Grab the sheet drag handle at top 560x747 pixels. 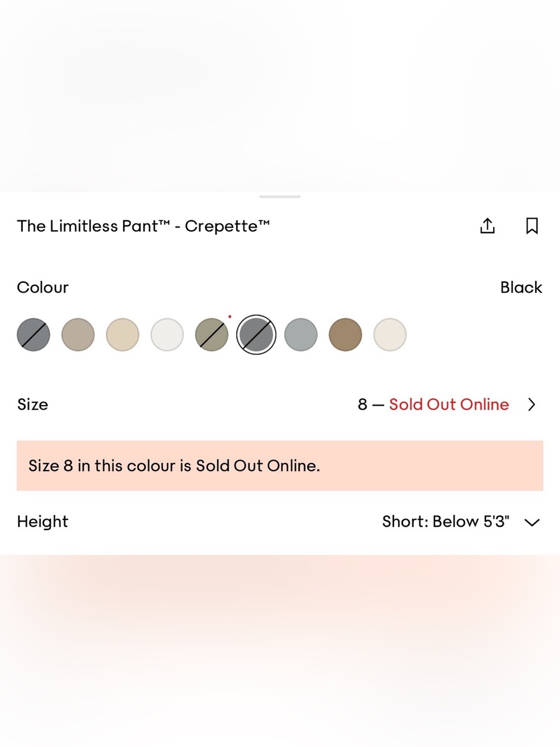click(280, 197)
